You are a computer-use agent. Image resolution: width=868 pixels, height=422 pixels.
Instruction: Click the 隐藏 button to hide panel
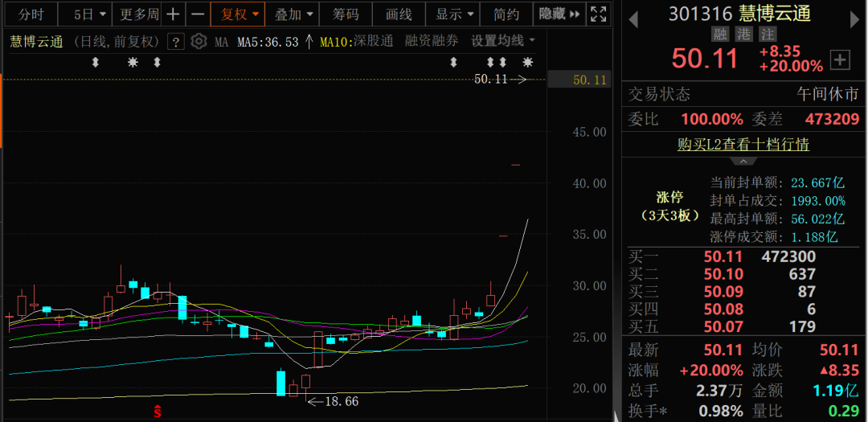pyautogui.click(x=559, y=14)
